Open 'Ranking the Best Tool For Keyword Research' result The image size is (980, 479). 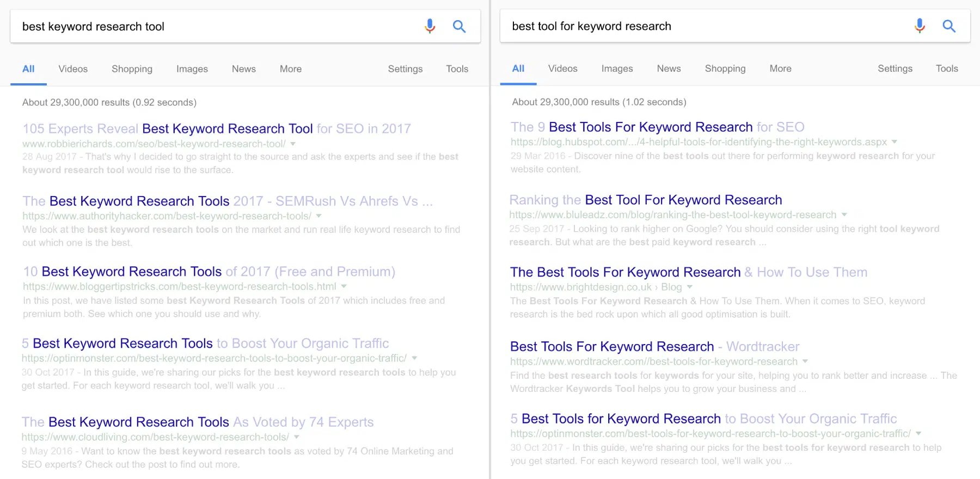point(645,200)
